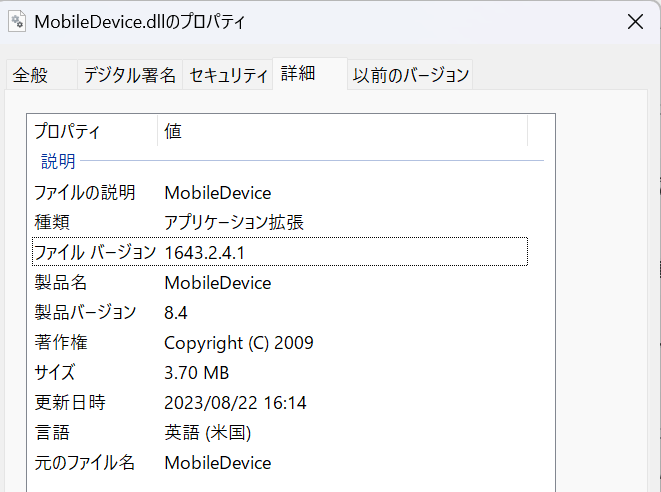Click the 2023/08/22 16:14 date value
Viewport: 661px width, 492px height.
pyautogui.click(x=235, y=403)
